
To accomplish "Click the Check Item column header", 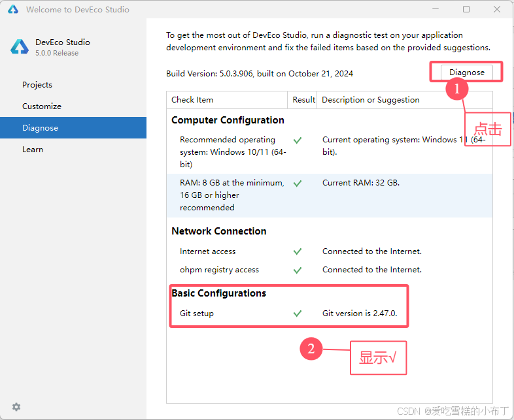I will coord(227,100).
